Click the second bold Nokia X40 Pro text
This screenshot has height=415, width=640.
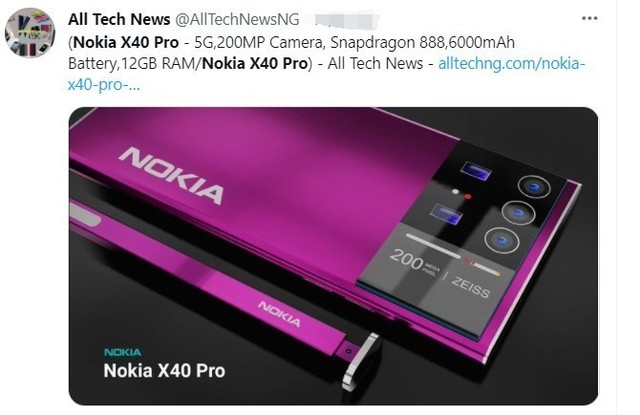pyautogui.click(x=255, y=64)
